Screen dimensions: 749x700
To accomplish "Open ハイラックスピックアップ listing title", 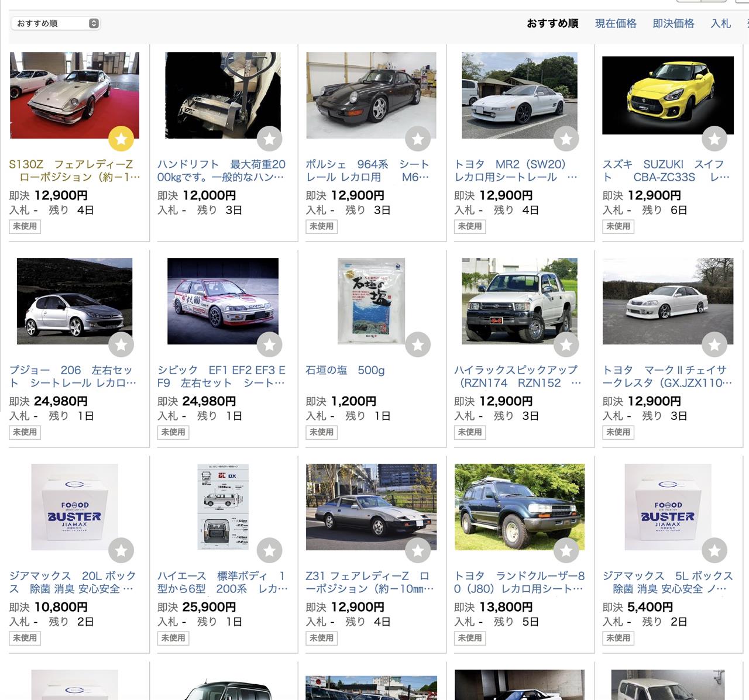I will coord(518,377).
